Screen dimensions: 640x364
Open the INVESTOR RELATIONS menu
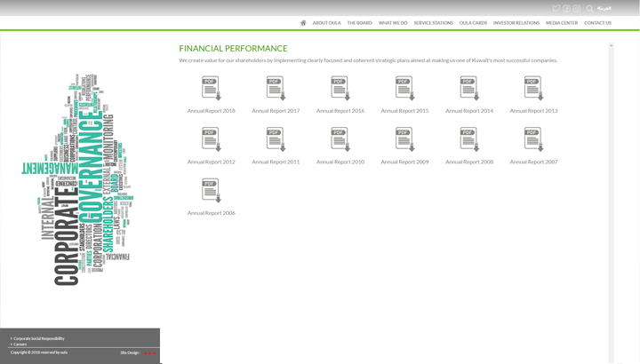pos(516,23)
